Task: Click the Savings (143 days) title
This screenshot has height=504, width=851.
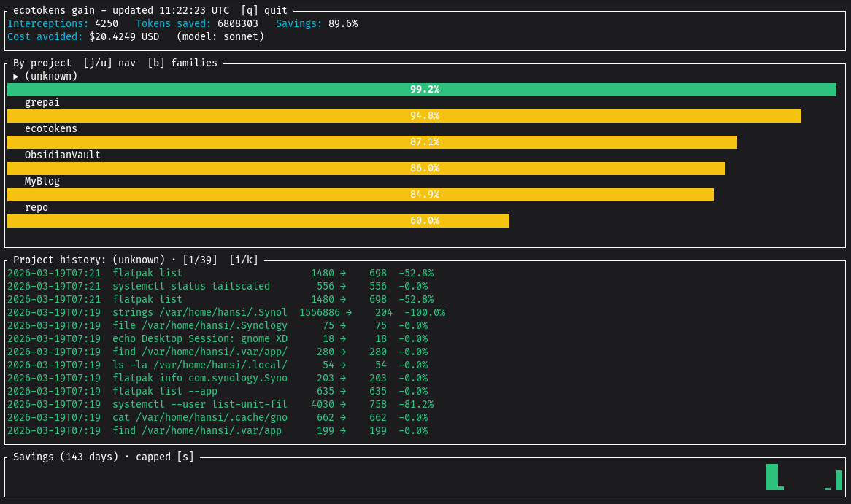Action: [x=66, y=457]
